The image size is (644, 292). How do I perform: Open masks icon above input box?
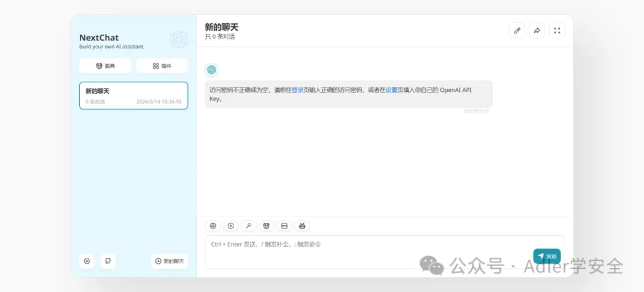pos(266,226)
